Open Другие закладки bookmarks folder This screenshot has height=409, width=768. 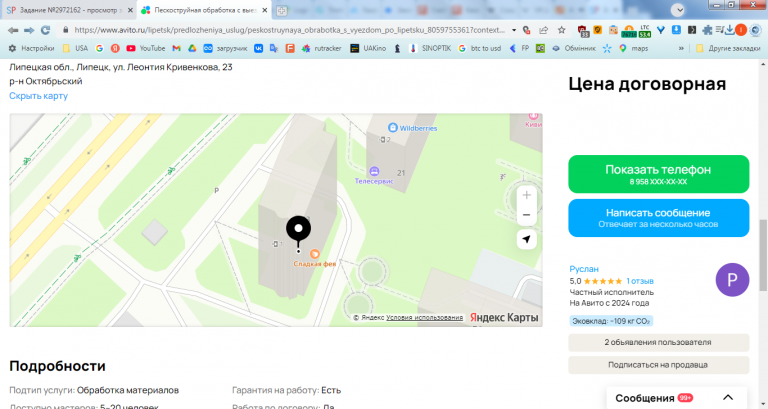click(728, 48)
